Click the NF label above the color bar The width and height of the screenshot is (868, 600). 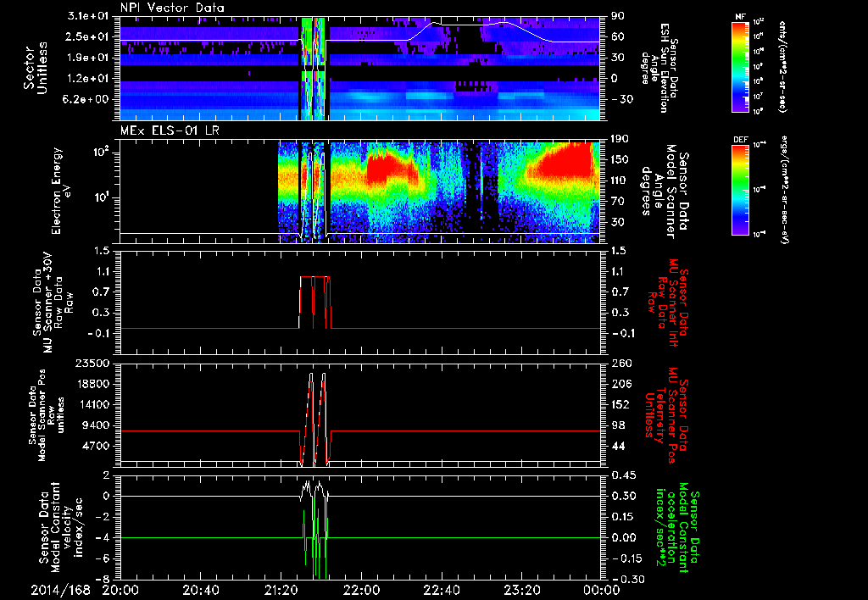pyautogui.click(x=740, y=17)
